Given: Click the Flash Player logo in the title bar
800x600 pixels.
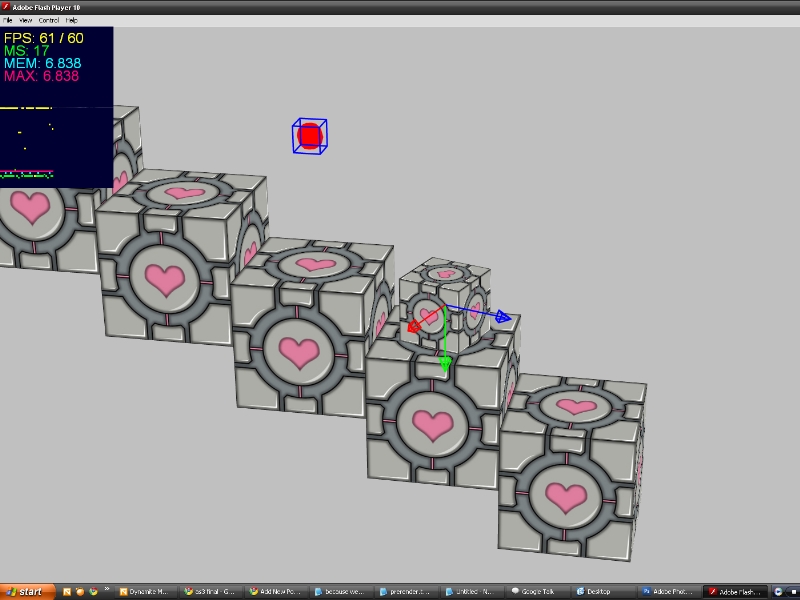Looking at the screenshot, I should pyautogui.click(x=6, y=6).
